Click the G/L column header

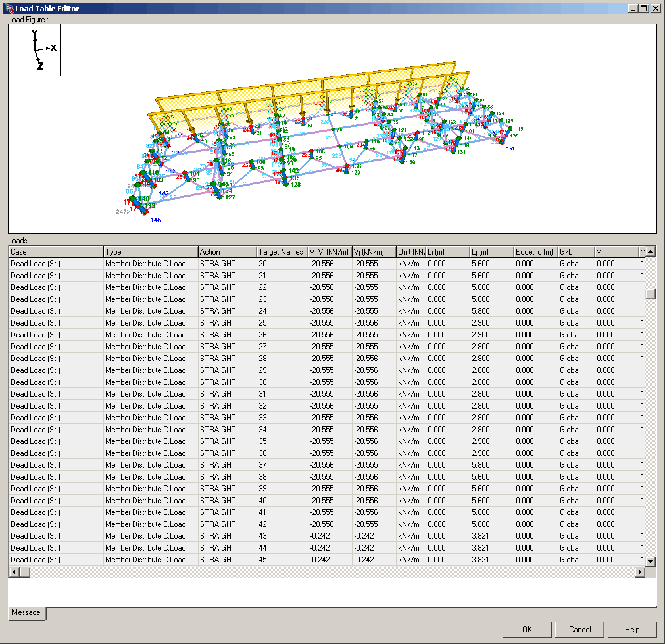pyautogui.click(x=576, y=251)
